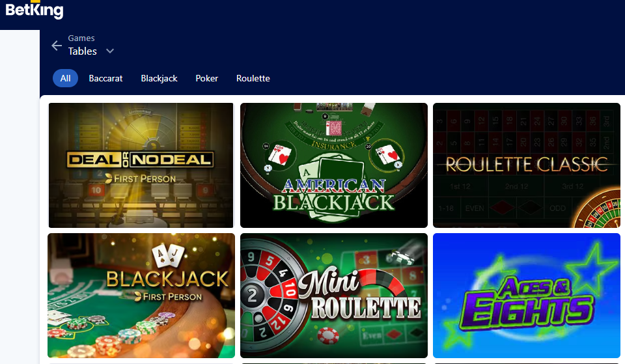Click the Games breadcrumb label
This screenshot has width=625, height=364.
(81, 38)
